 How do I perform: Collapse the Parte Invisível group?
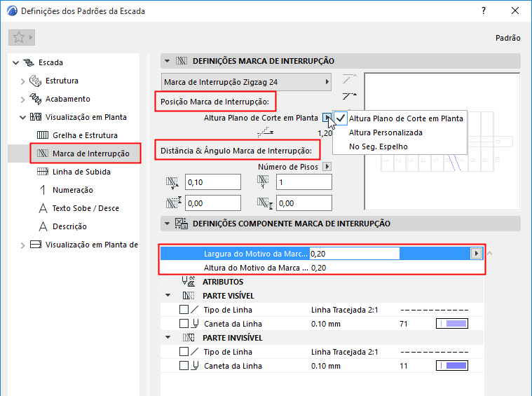pyautogui.click(x=168, y=338)
